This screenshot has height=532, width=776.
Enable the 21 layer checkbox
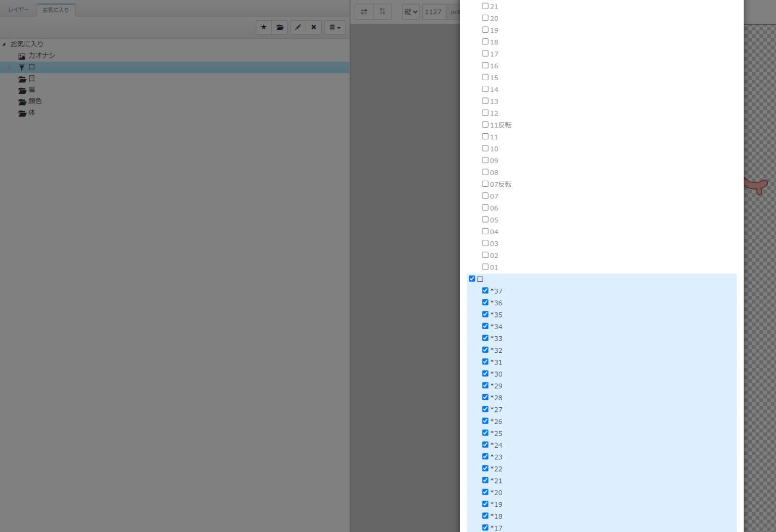[x=485, y=6]
